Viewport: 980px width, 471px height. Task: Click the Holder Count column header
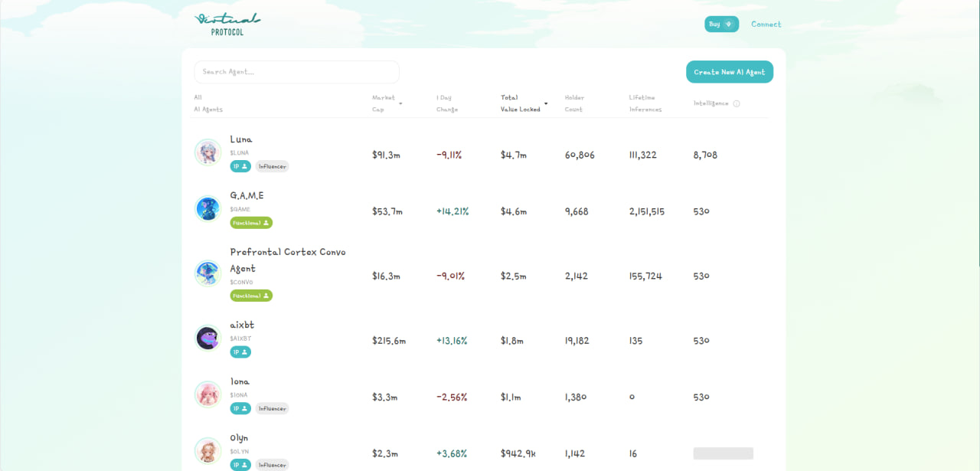click(574, 103)
